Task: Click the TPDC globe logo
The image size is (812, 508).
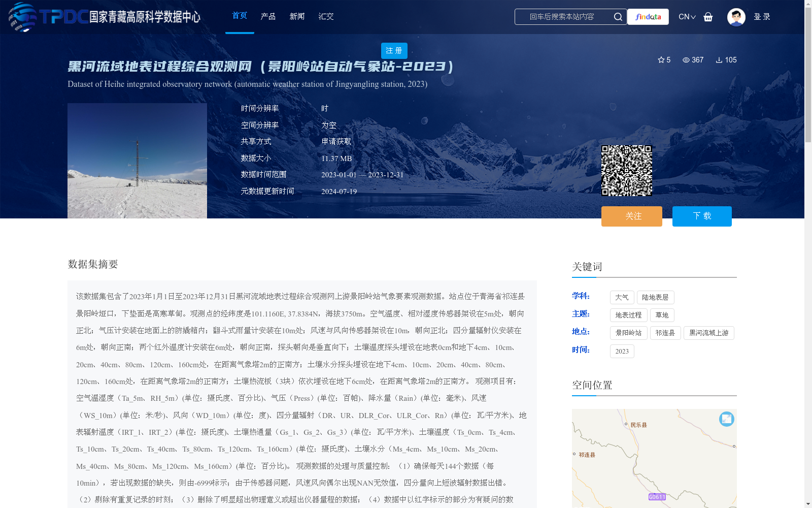Action: coord(23,17)
